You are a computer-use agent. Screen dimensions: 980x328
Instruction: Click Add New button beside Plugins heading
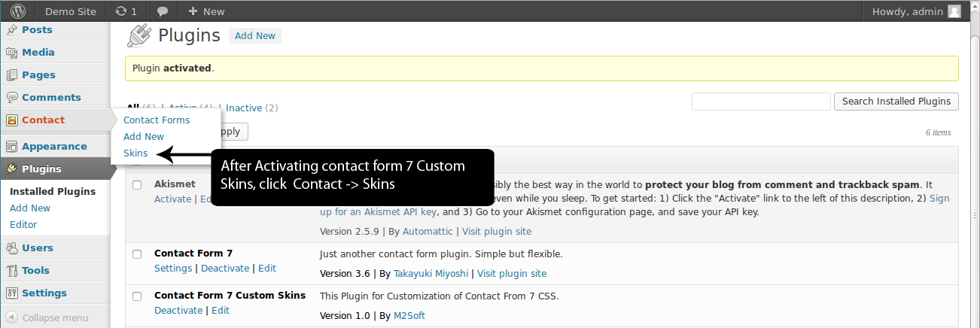point(255,36)
